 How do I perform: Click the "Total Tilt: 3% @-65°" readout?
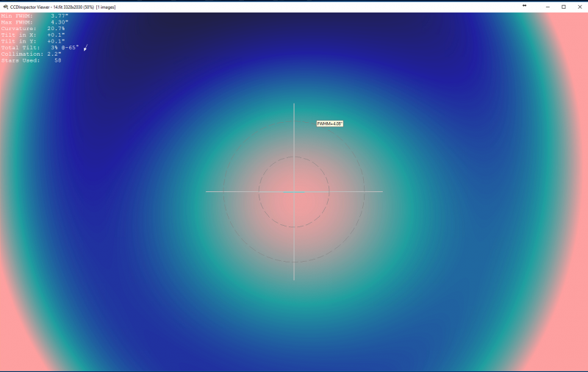tap(40, 48)
